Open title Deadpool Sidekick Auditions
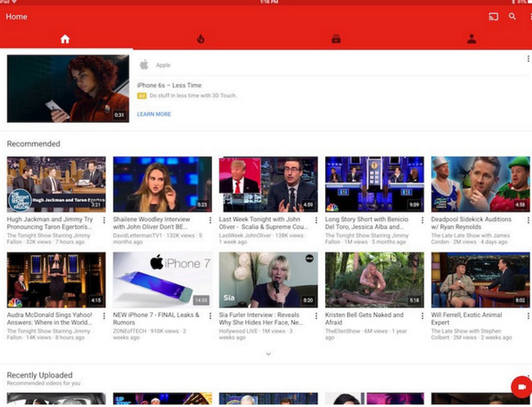532x407 pixels. 471,223
